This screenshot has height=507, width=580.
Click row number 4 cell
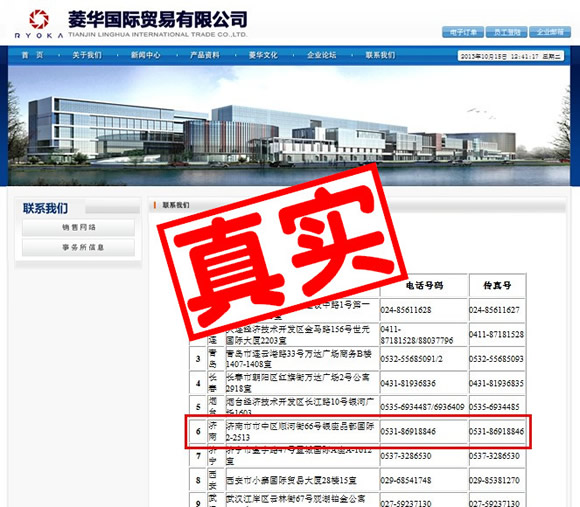[x=198, y=383]
